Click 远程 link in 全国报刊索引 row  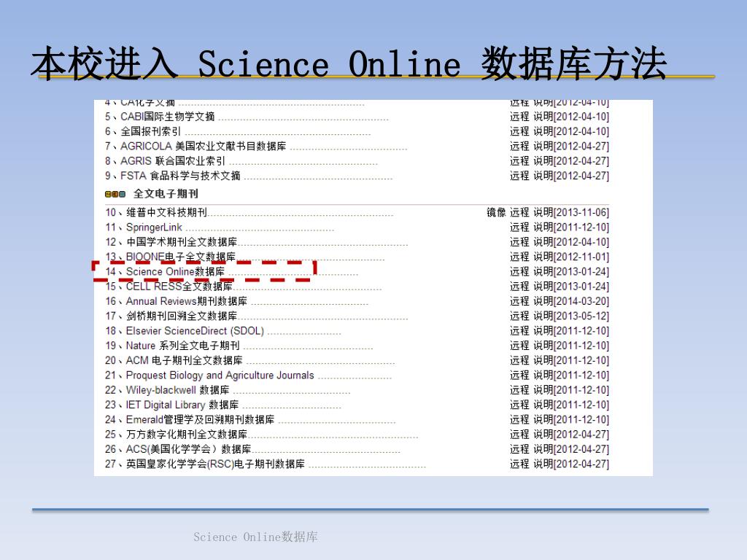519,131
